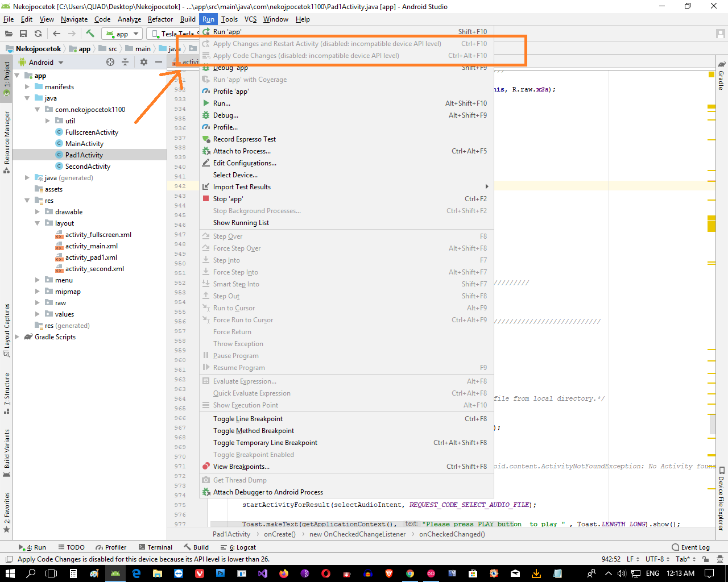728x582 pixels.
Task: Open Import Test Results submenu
Action: pos(346,187)
